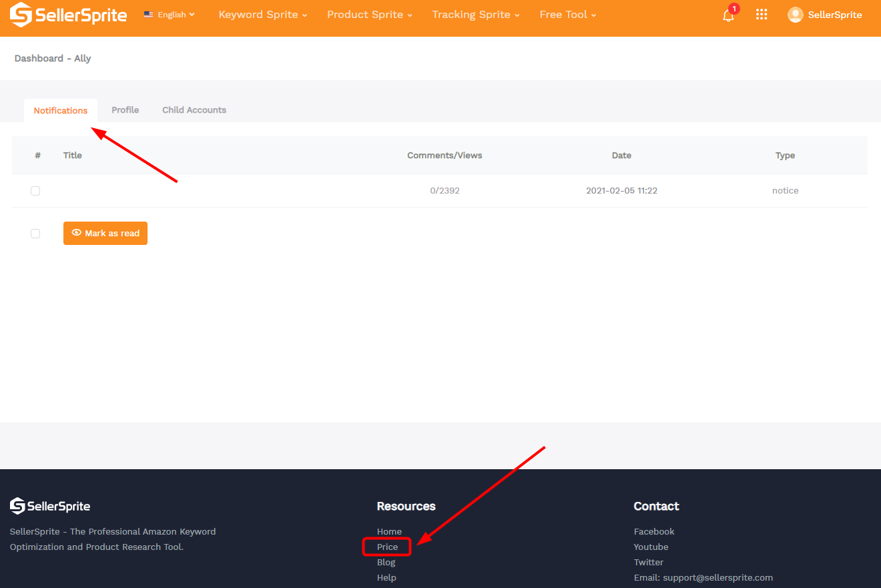881x588 pixels.
Task: Switch to the Child Accounts tab
Action: pyautogui.click(x=194, y=110)
